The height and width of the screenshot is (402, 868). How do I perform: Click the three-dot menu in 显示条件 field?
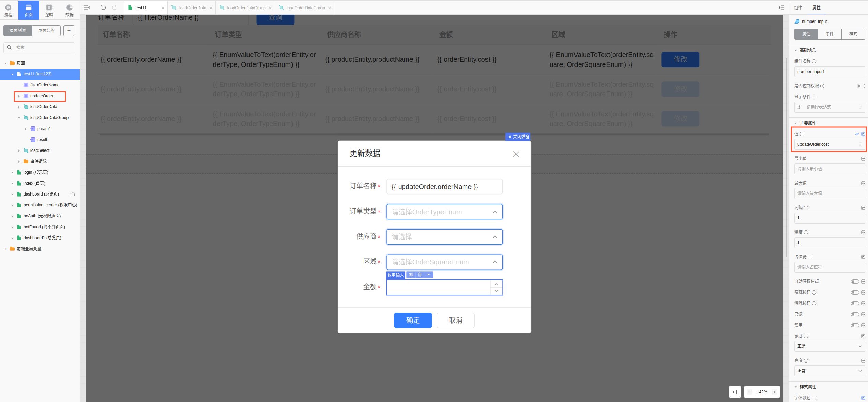[860, 107]
